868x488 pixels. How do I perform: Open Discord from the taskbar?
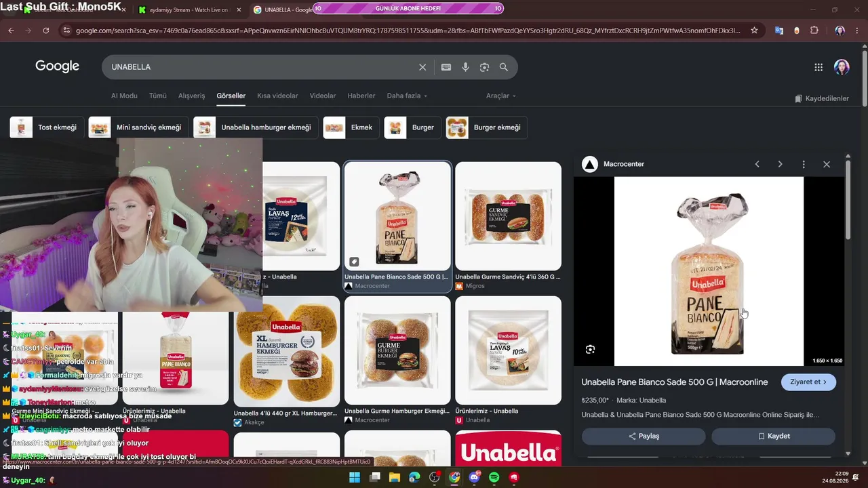(x=474, y=477)
